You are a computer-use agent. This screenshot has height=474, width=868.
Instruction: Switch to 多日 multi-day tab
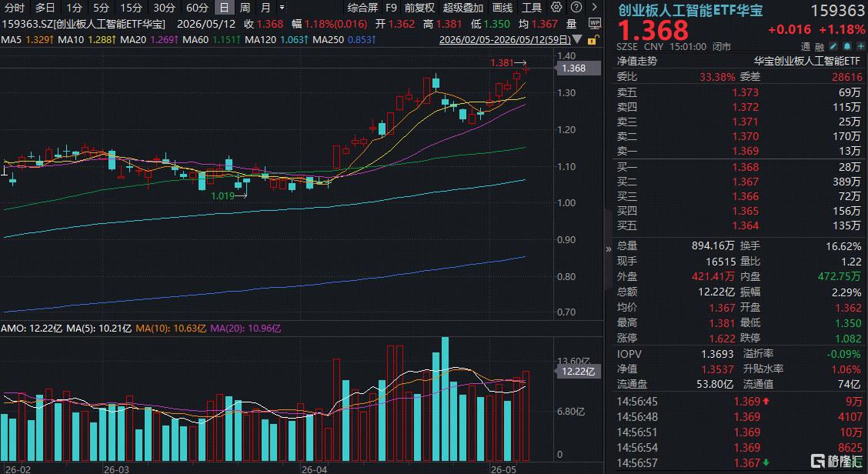click(45, 8)
